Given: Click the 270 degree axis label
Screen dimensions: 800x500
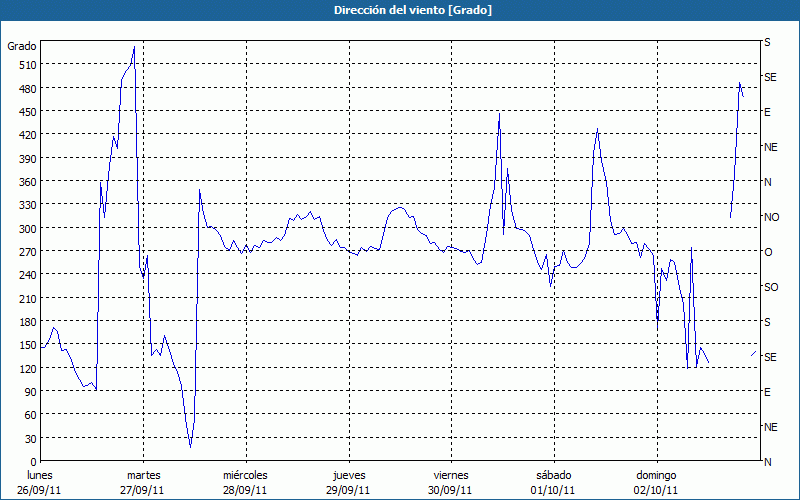Looking at the screenshot, I should 25,251.
